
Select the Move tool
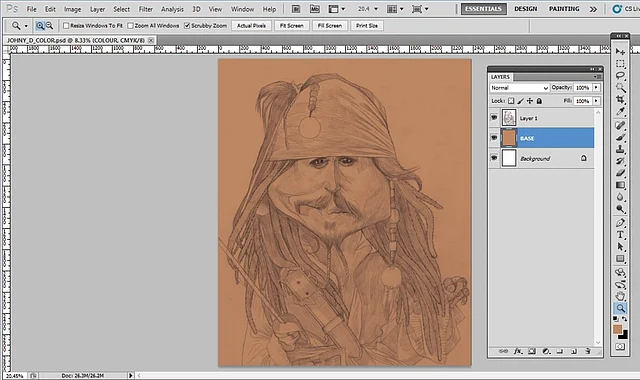click(x=620, y=52)
